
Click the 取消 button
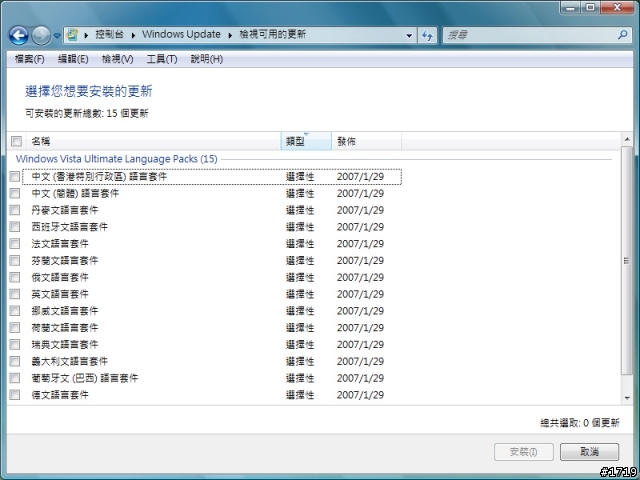point(589,452)
